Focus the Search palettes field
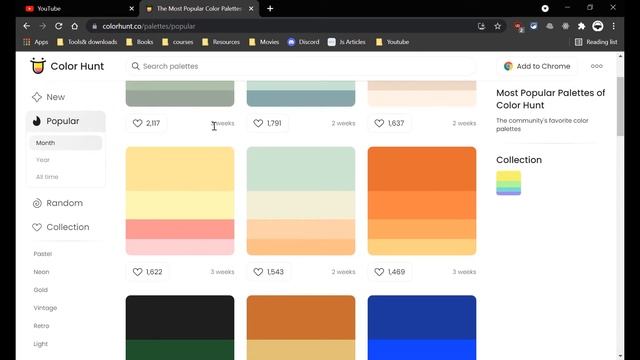This screenshot has width=640, height=360. [x=301, y=66]
